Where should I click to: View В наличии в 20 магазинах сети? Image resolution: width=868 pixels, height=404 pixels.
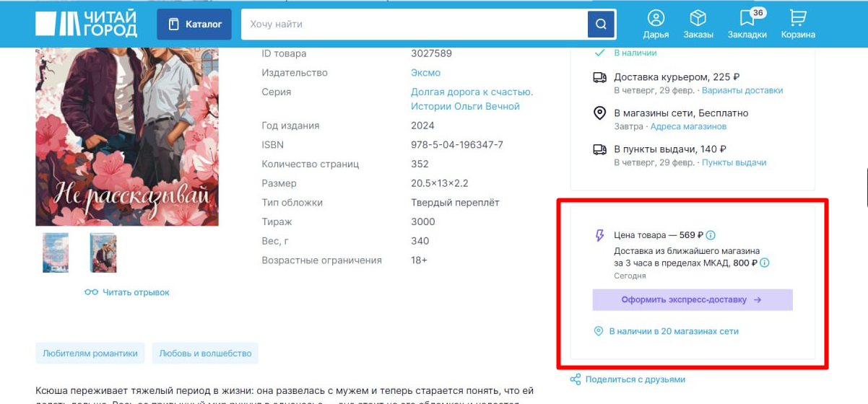[673, 332]
